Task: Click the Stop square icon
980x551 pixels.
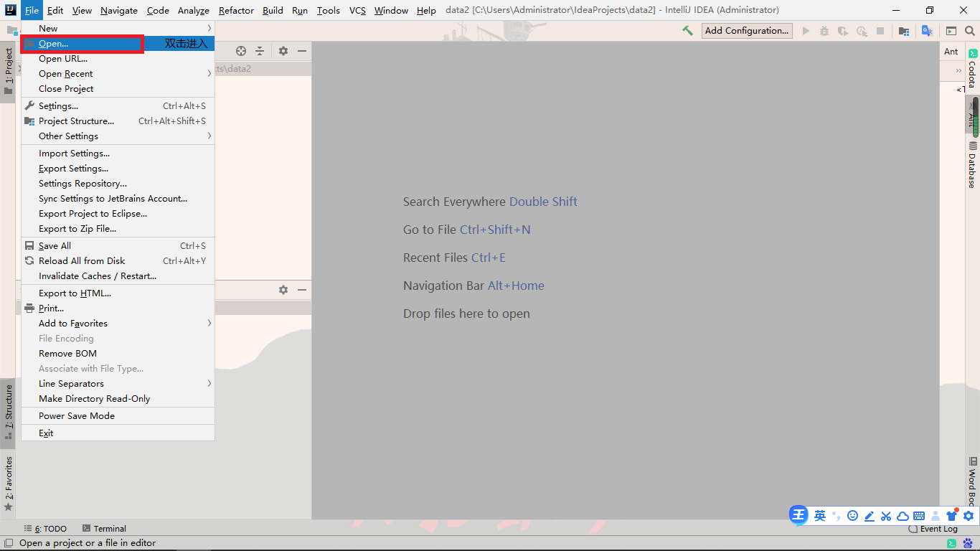Action: (880, 31)
